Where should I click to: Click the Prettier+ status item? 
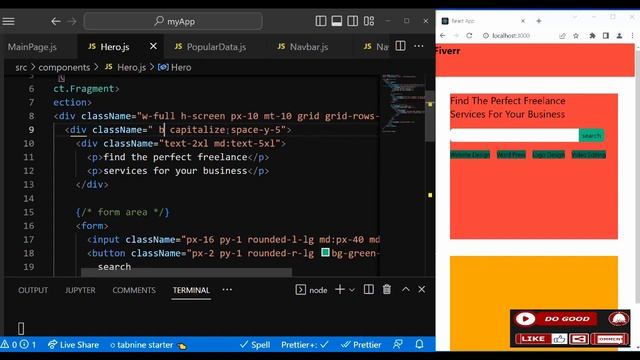(x=305, y=345)
